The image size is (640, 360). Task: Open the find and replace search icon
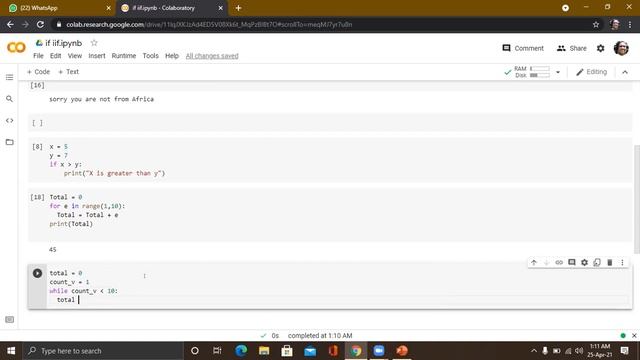tap(9, 99)
